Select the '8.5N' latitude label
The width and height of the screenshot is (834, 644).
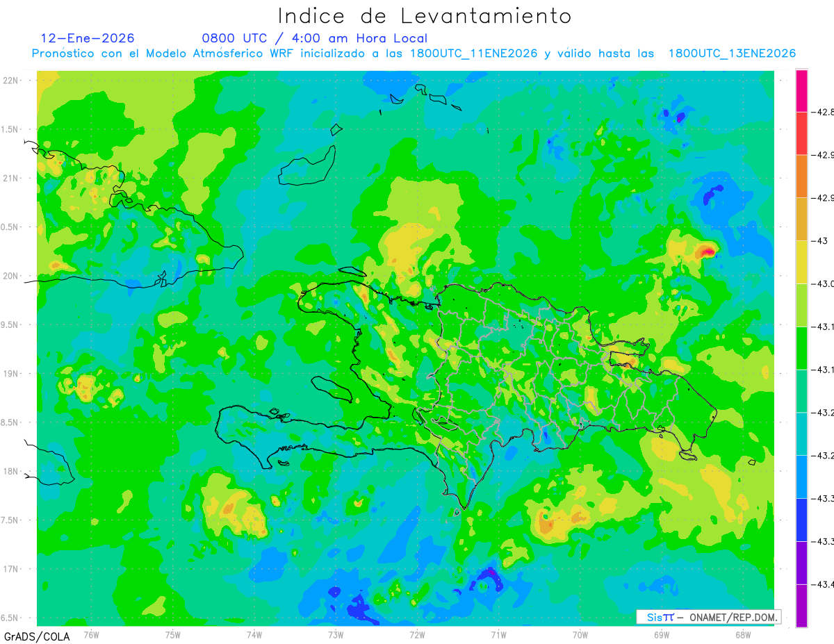click(x=10, y=422)
